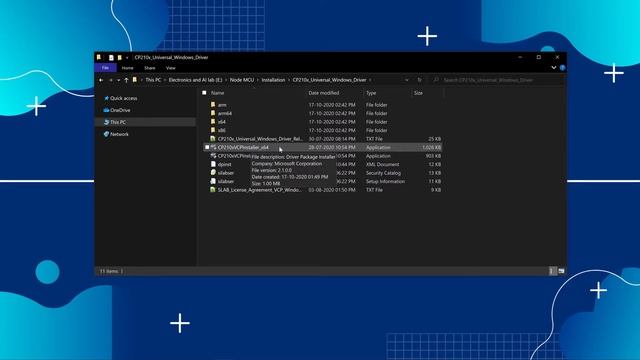Click the silabser Security Catalog file icon

coord(213,173)
